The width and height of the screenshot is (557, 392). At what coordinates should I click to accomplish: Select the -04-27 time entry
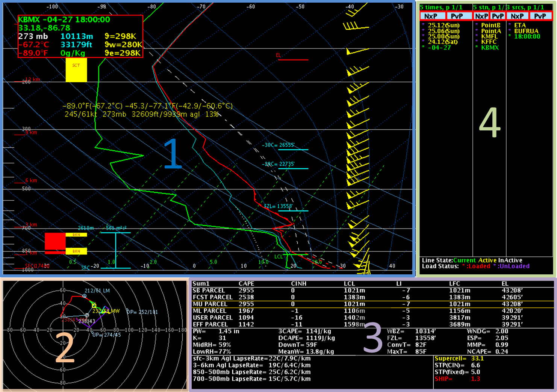440,47
